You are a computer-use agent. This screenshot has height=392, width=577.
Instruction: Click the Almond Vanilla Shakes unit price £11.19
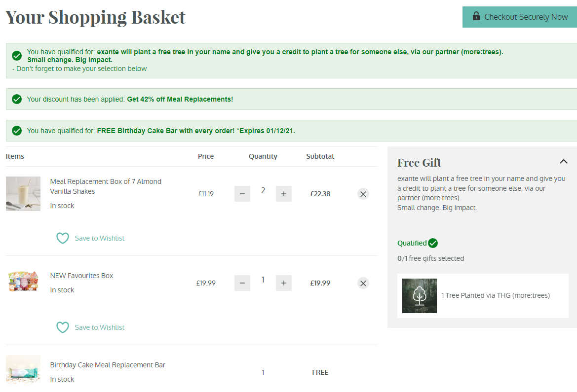tap(206, 194)
